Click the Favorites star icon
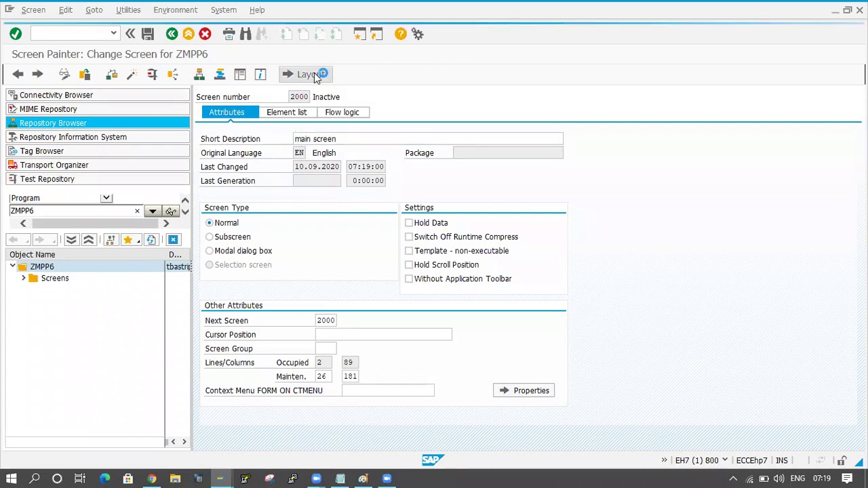 tap(130, 240)
